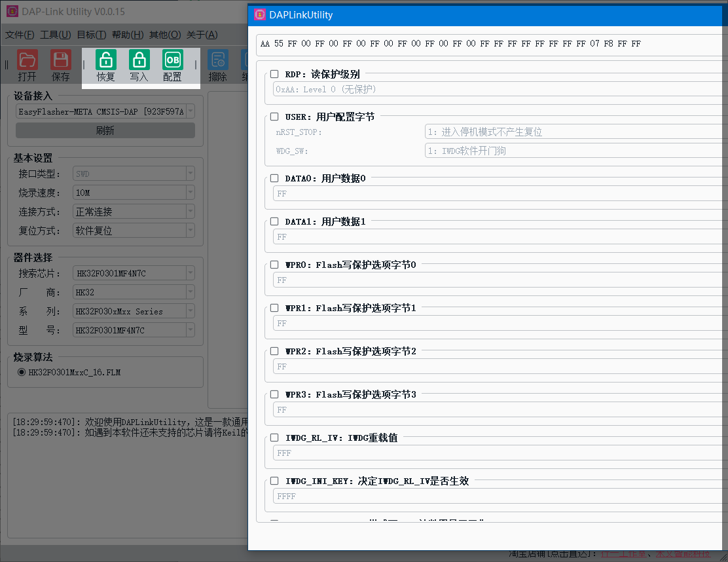The height and width of the screenshot is (562, 728).
Task: Open the 接口类型 SWD dropdown
Action: [134, 174]
